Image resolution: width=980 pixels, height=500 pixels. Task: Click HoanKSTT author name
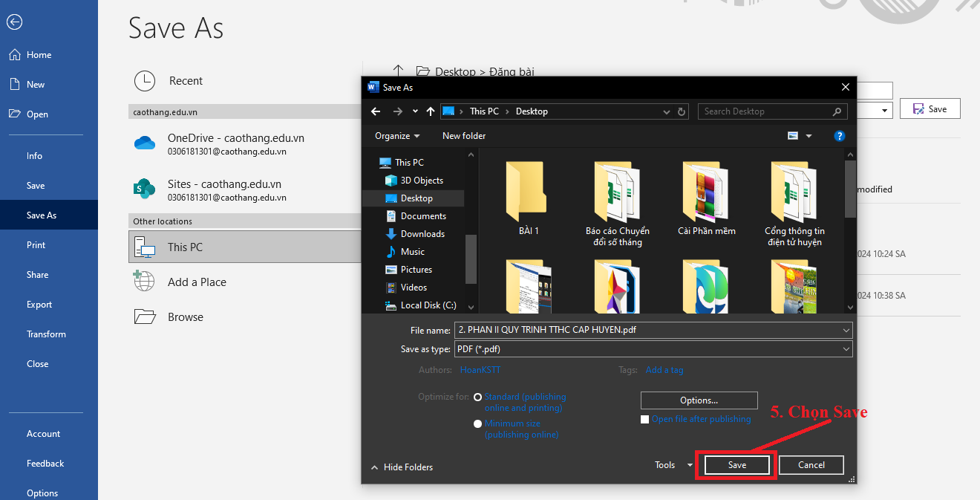480,370
